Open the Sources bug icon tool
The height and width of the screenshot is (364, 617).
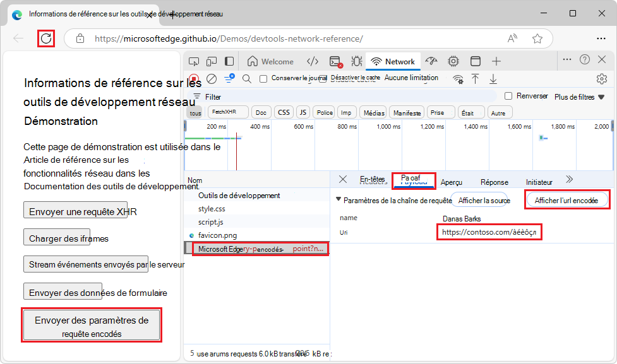click(x=357, y=61)
